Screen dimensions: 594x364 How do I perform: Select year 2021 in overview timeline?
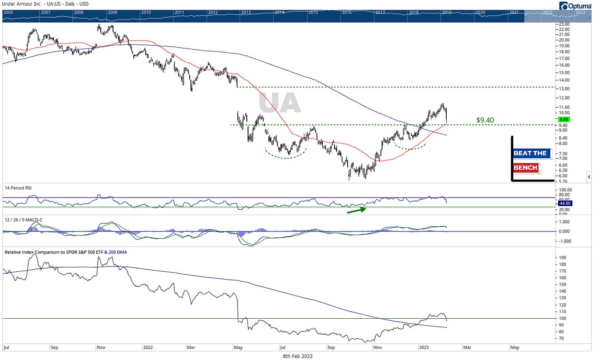tap(514, 12)
